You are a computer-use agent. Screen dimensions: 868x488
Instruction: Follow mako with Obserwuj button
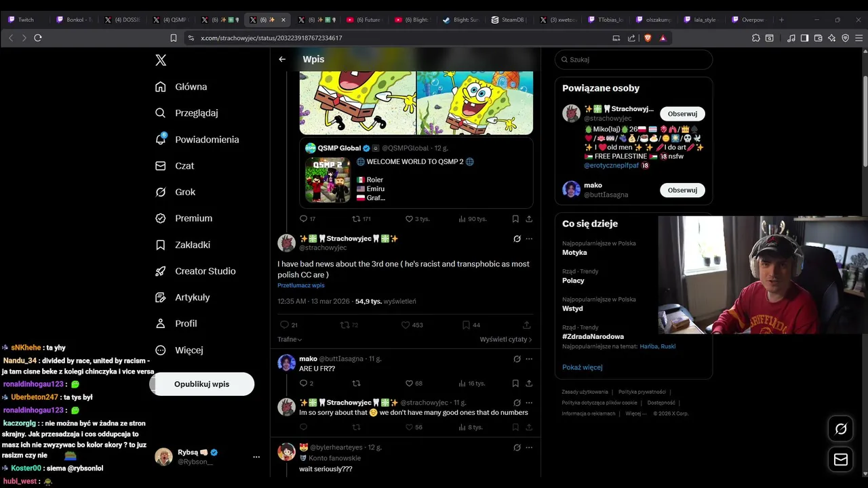coord(682,190)
